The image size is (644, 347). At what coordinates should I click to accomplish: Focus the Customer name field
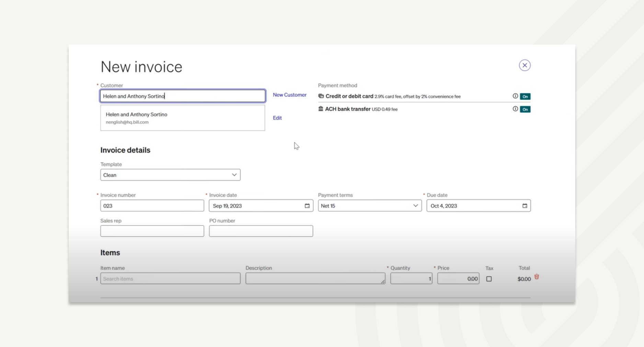coord(183,96)
